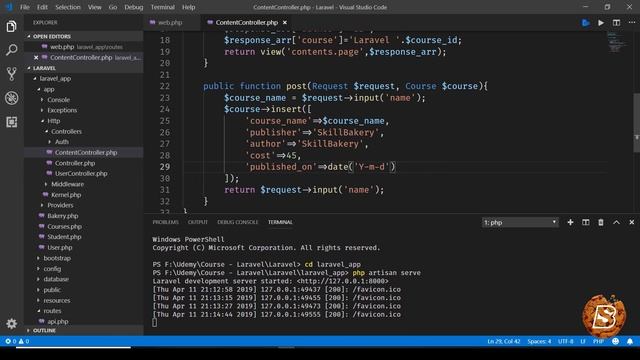Open Student.php in the explorer
640x360 pixels.
coord(64,237)
